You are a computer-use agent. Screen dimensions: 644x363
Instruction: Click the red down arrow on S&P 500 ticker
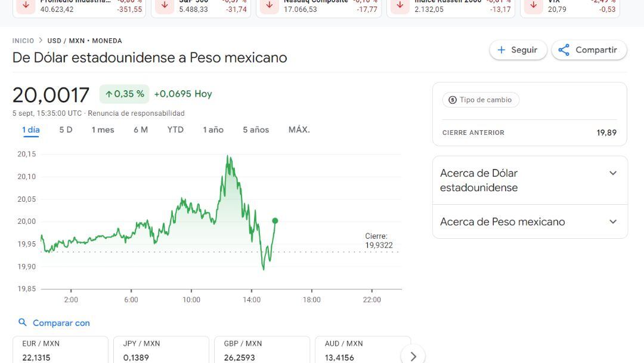coord(163,6)
